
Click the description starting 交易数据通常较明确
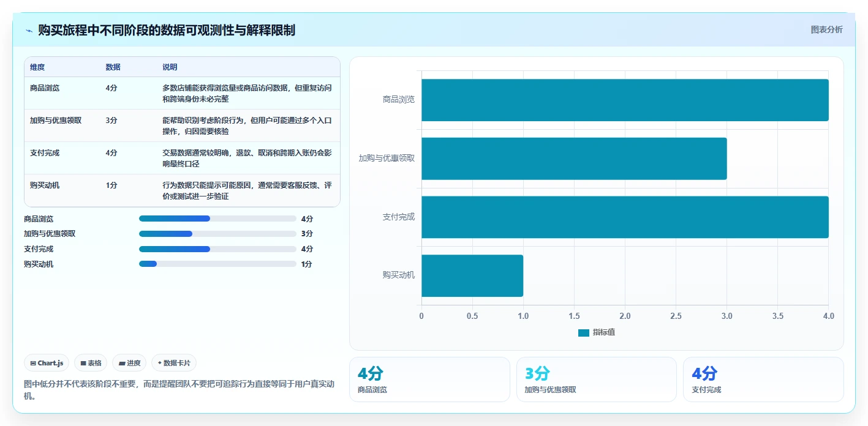coord(247,158)
